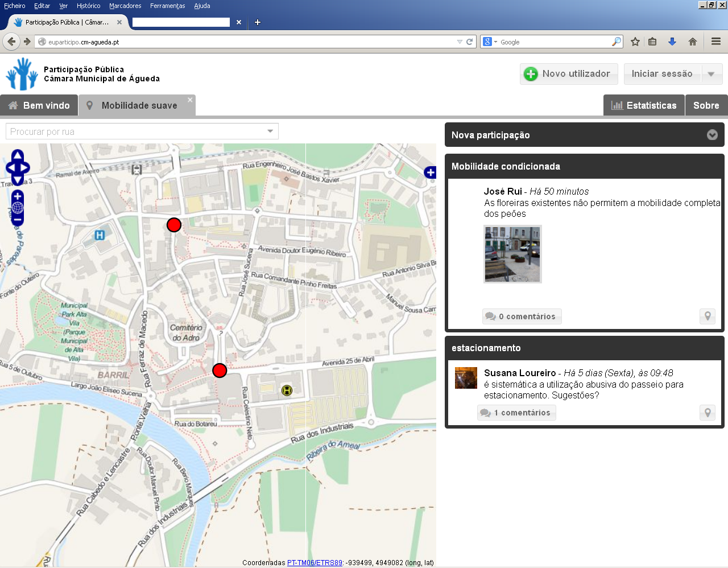The width and height of the screenshot is (728, 568).
Task: Click the Novo utilizador button
Action: tap(568, 74)
